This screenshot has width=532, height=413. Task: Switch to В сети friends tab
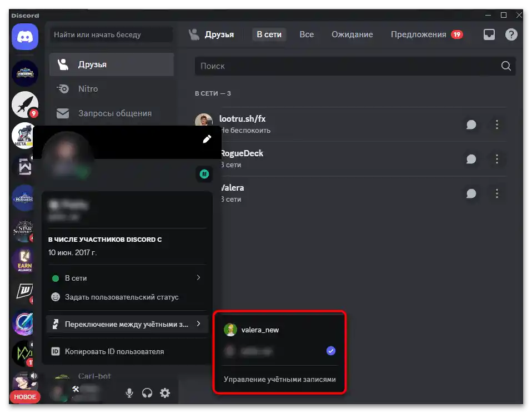coord(269,34)
